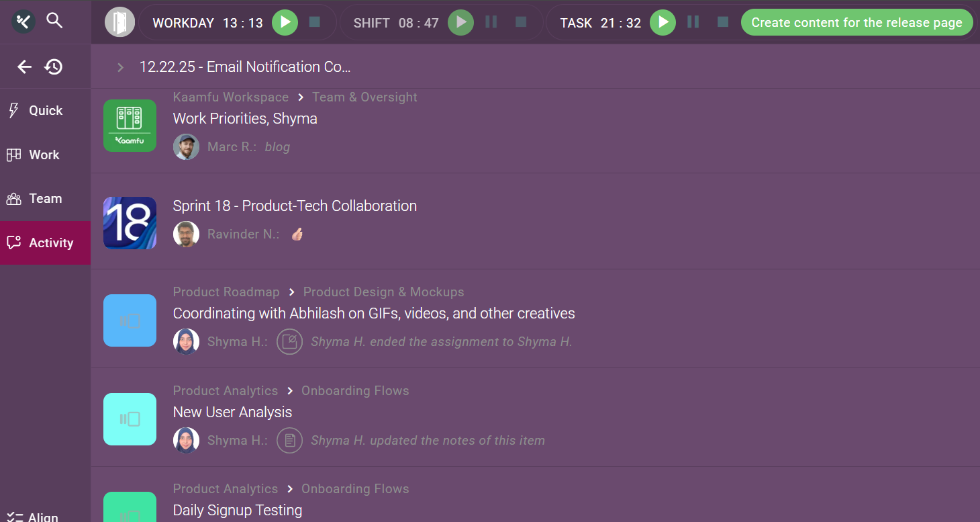This screenshot has height=522, width=980.
Task: Click the assignment icon beside Shyma H.
Action: pos(289,342)
